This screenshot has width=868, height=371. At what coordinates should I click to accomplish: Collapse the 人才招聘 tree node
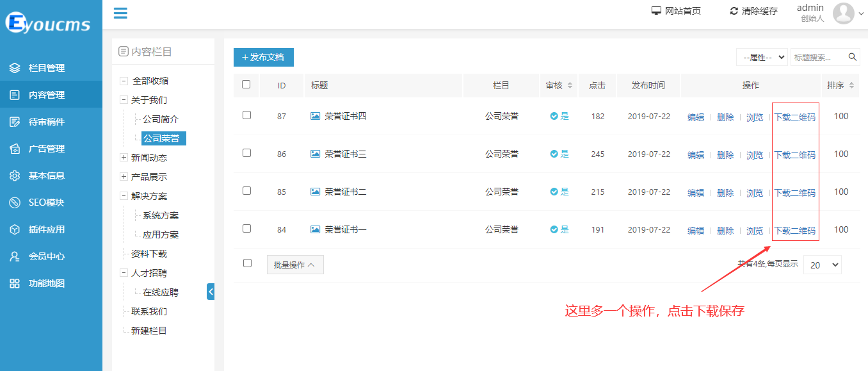pos(124,273)
